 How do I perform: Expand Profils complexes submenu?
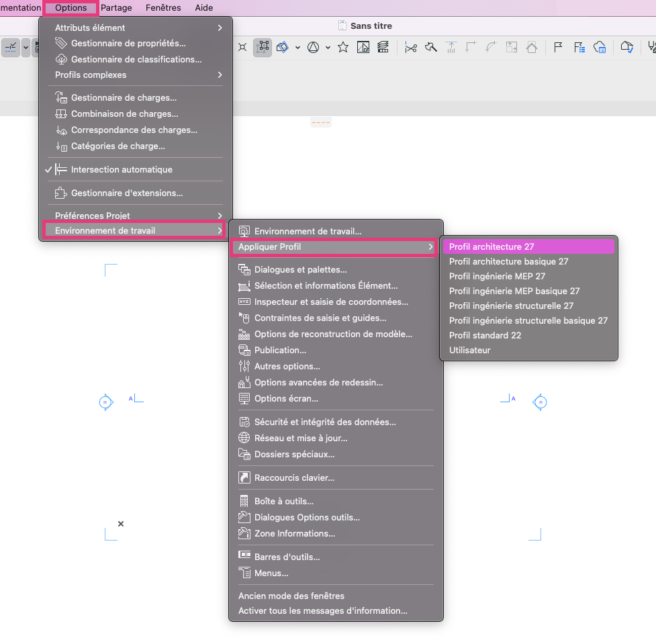(x=136, y=75)
